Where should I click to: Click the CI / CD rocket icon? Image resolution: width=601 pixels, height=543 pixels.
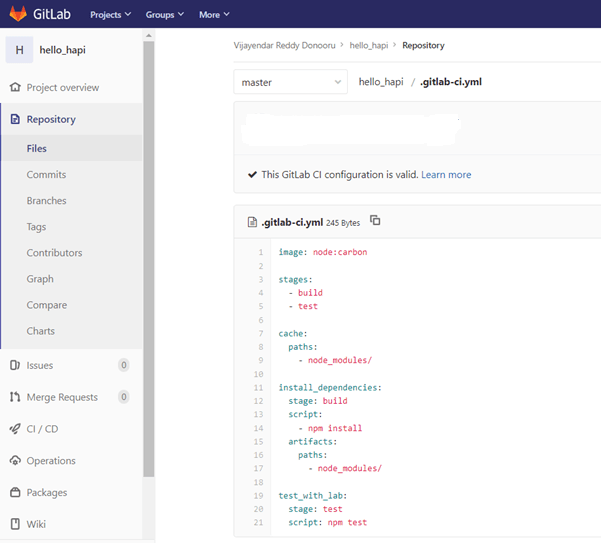15,428
